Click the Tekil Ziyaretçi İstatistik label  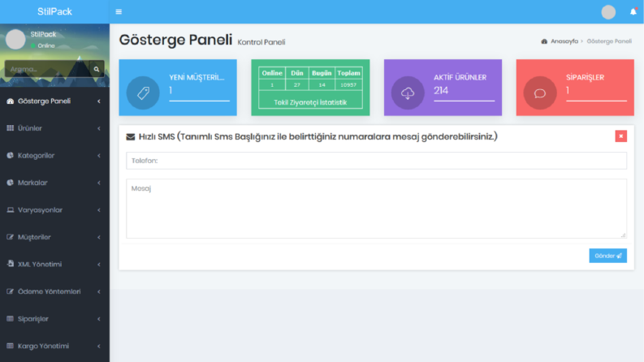[x=310, y=102]
